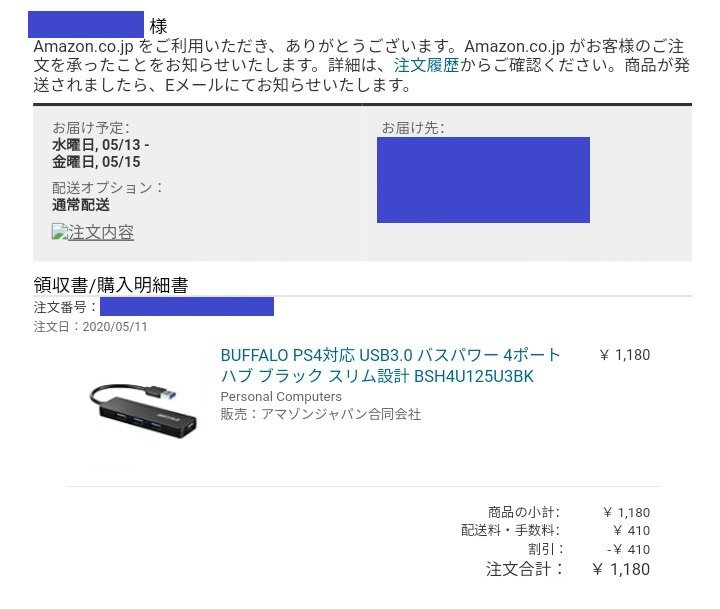The width and height of the screenshot is (720, 609).
Task: Click the redacted delivery address block
Action: tap(483, 180)
